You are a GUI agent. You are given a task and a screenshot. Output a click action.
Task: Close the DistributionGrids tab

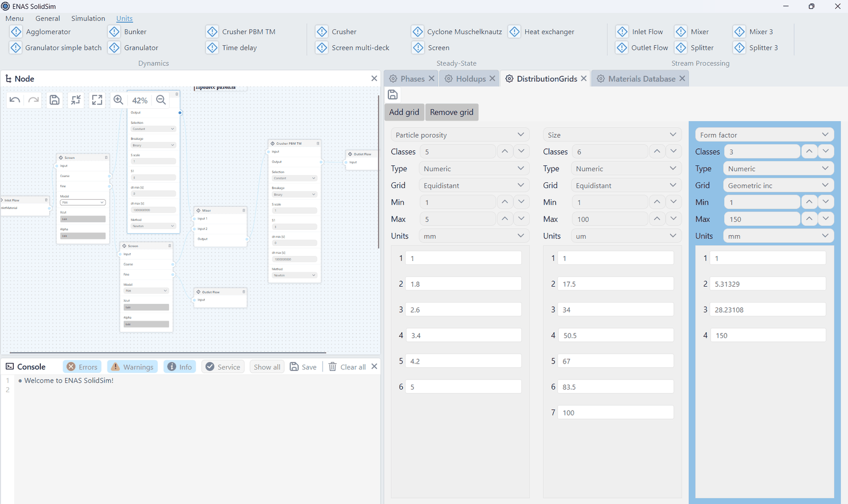click(584, 78)
